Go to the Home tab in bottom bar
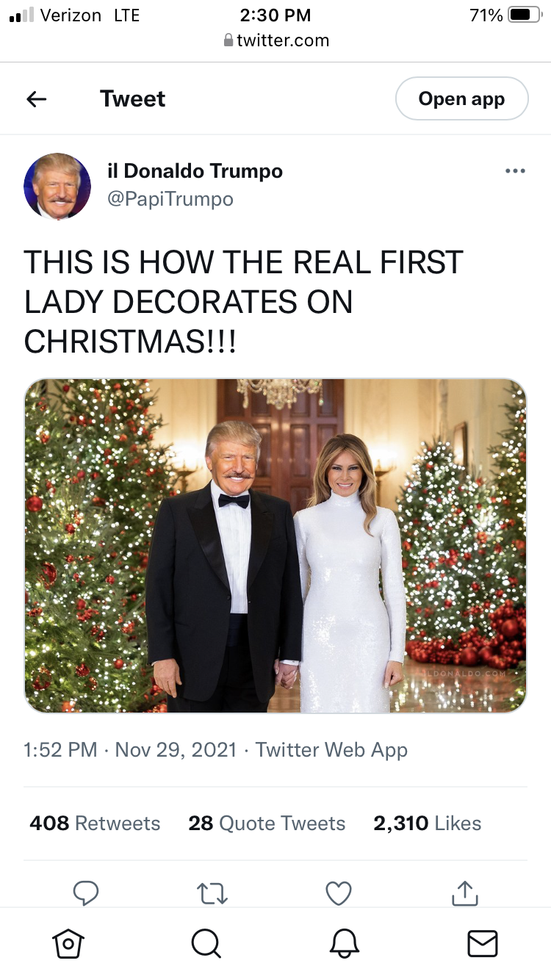This screenshot has height=980, width=551. coord(68,943)
